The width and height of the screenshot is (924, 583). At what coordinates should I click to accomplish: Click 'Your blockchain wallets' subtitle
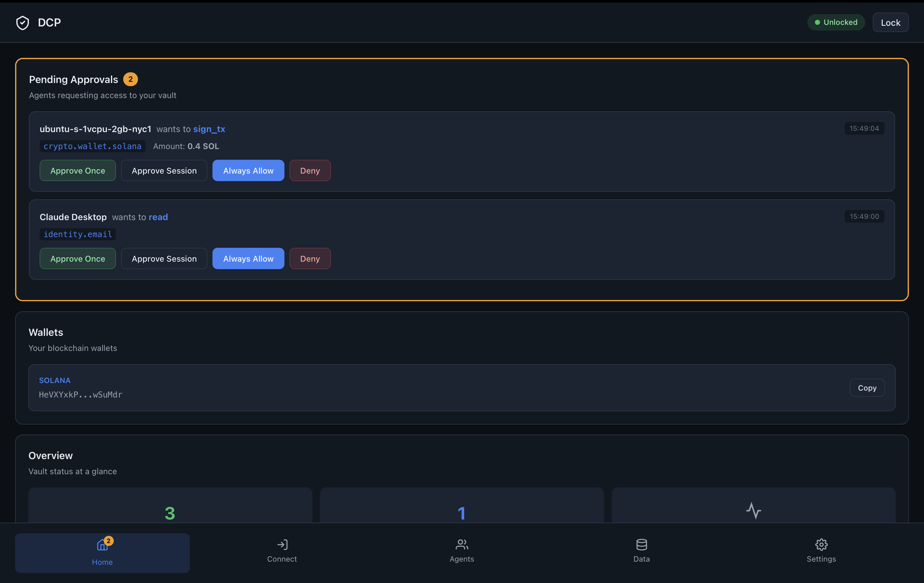(x=73, y=348)
